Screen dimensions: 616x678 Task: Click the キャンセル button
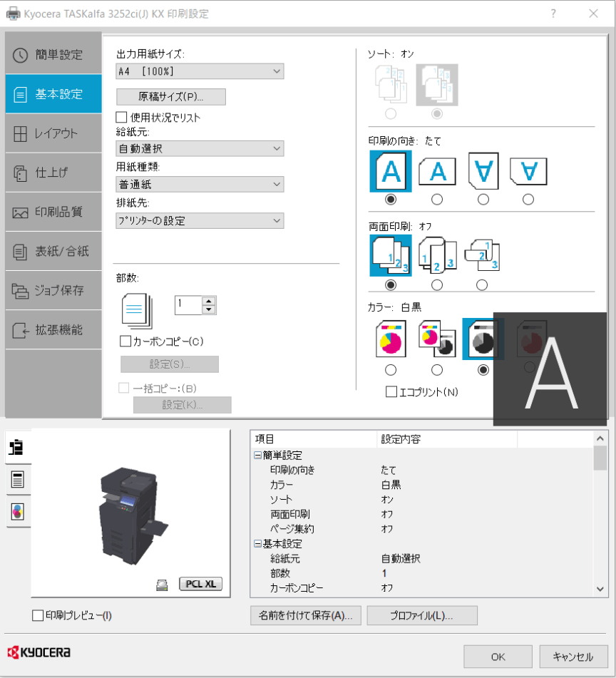point(573,657)
